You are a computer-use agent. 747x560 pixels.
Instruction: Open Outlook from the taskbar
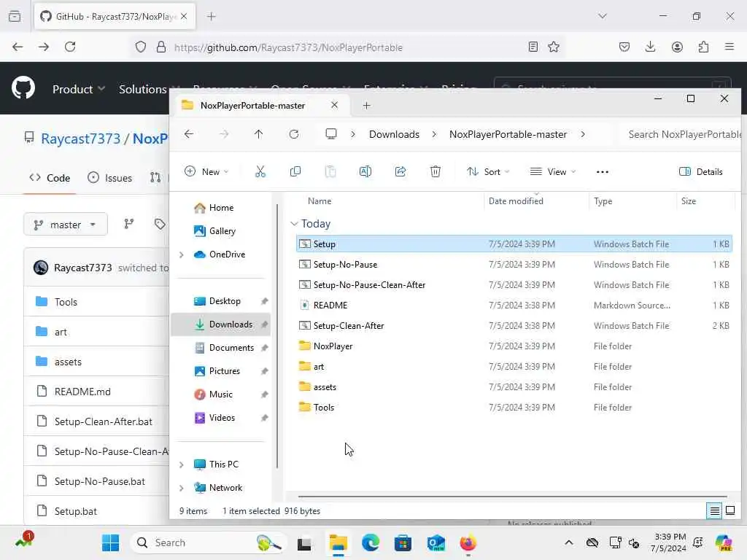click(x=436, y=542)
